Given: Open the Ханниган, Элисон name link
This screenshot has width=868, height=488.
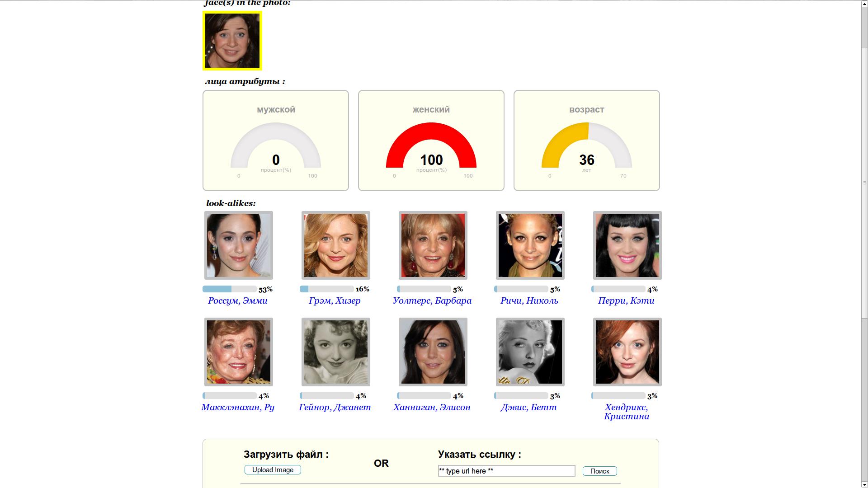Looking at the screenshot, I should [x=432, y=408].
